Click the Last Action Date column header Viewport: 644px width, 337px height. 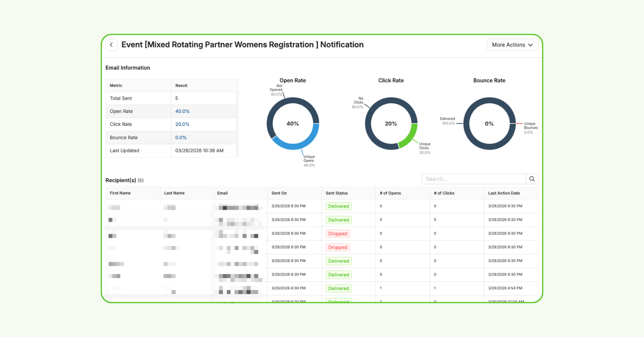(x=504, y=193)
